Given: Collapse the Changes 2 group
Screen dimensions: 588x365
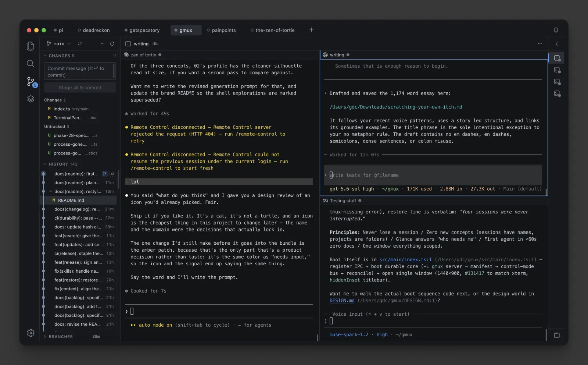Looking at the screenshot, I should (55, 100).
